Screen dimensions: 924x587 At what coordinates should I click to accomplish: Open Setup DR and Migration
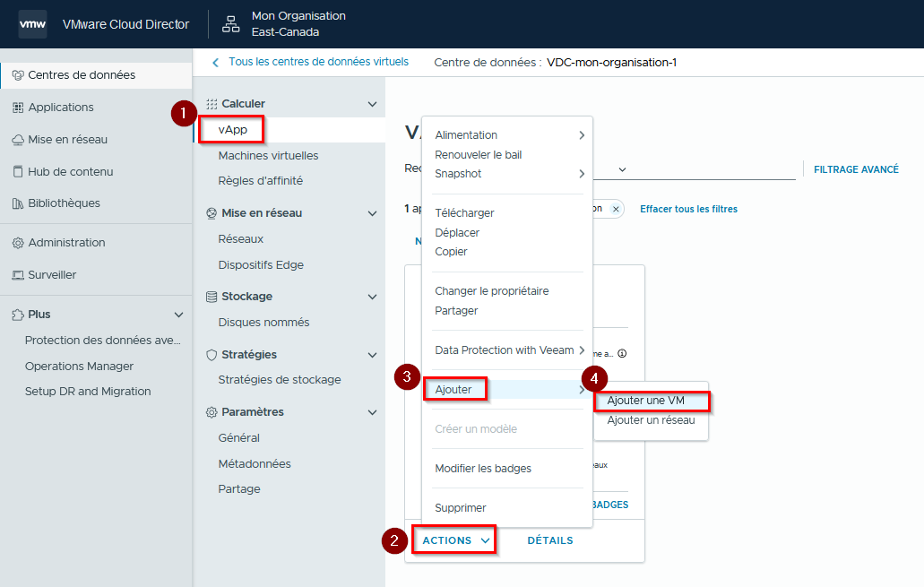pyautogui.click(x=88, y=392)
